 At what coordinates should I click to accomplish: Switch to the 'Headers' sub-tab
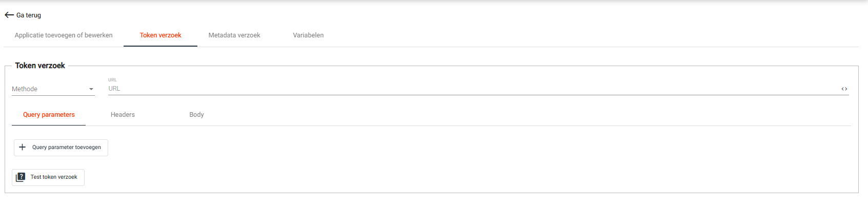click(123, 115)
